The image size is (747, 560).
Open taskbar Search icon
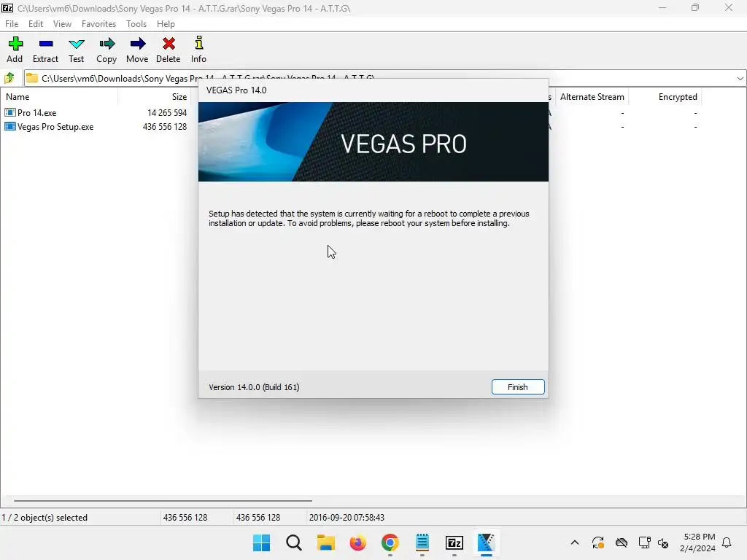click(x=294, y=542)
